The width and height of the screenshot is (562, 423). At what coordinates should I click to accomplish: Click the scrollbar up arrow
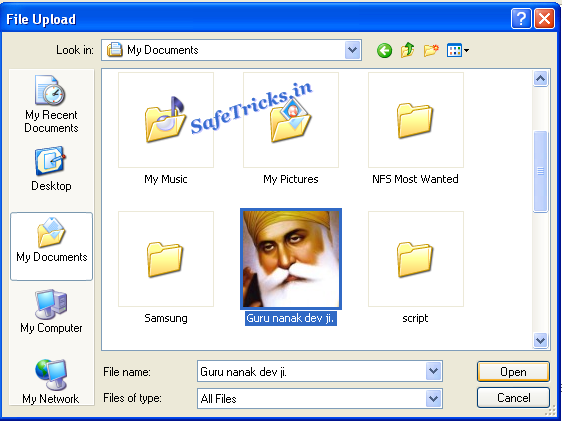pos(540,78)
